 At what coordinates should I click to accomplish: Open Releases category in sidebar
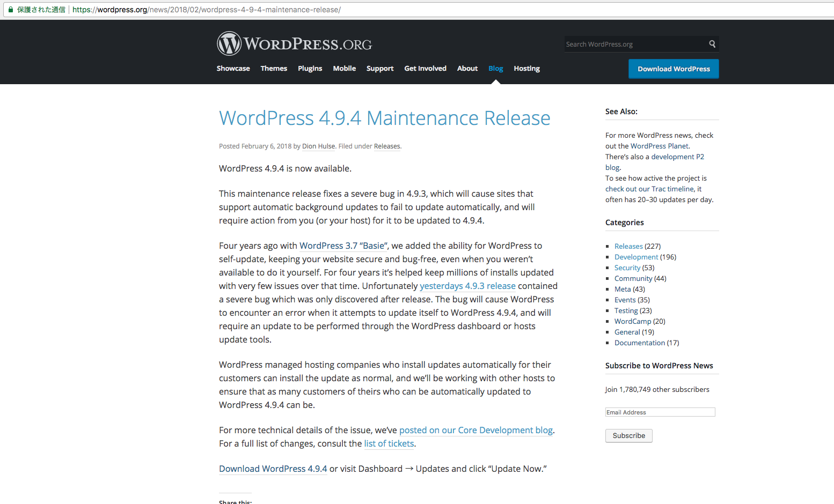coord(628,246)
